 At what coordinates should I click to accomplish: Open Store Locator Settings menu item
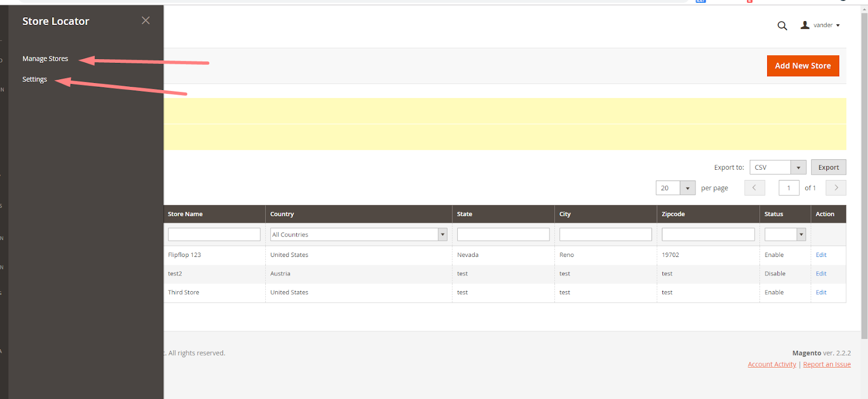tap(35, 79)
